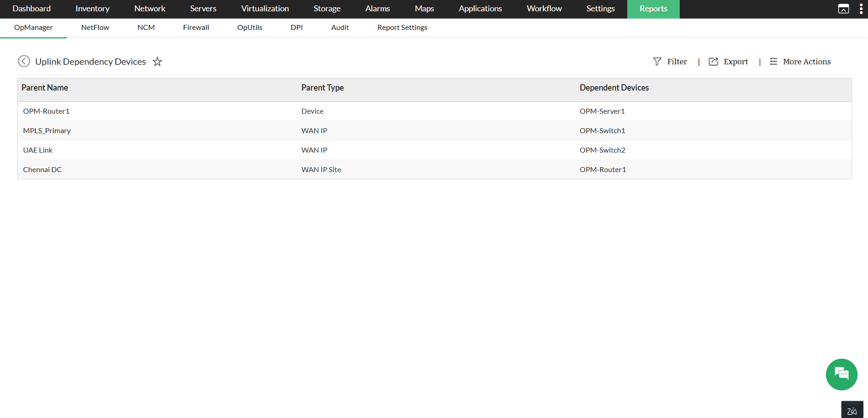Select the Audit tab
868x418 pixels.
[340, 27]
